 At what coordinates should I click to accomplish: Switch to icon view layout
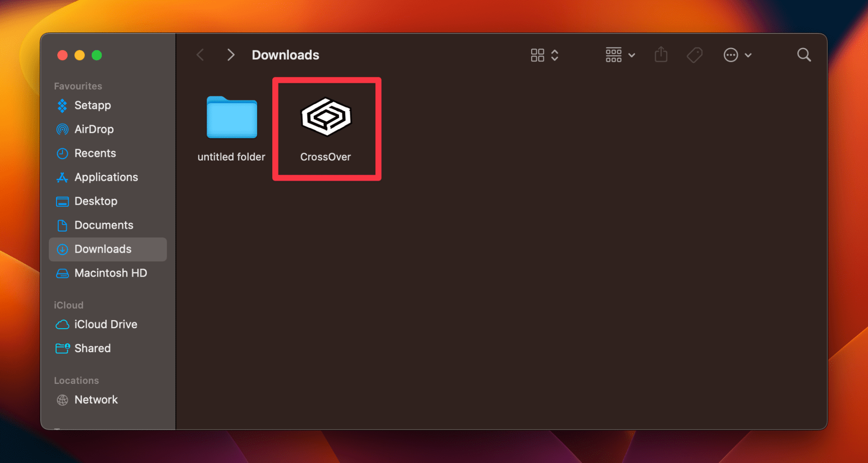pyautogui.click(x=538, y=55)
